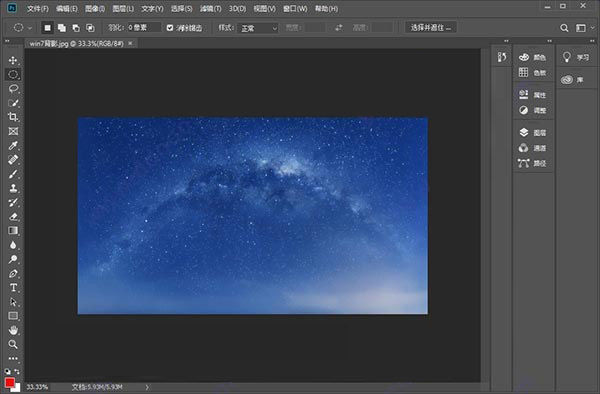600x394 pixels.
Task: Click the search magnifier in options bar
Action: (564, 28)
